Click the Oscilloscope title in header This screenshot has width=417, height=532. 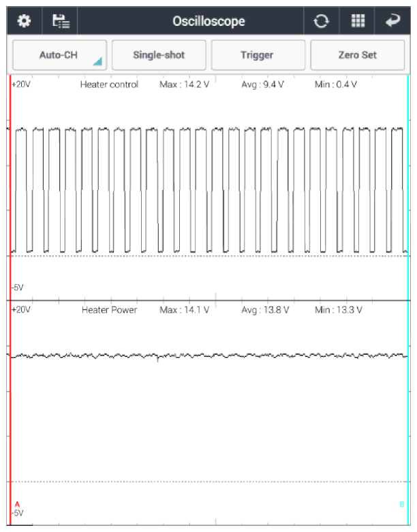pos(208,20)
